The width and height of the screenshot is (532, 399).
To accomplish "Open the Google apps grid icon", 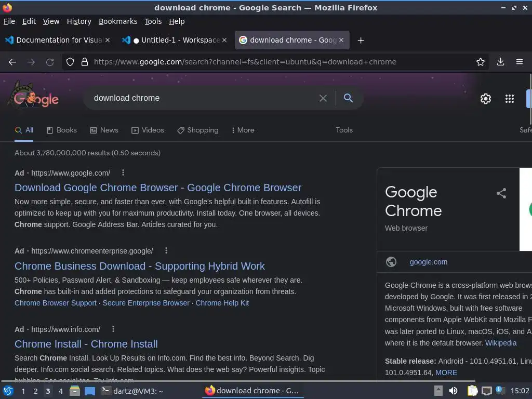I will coord(510,99).
